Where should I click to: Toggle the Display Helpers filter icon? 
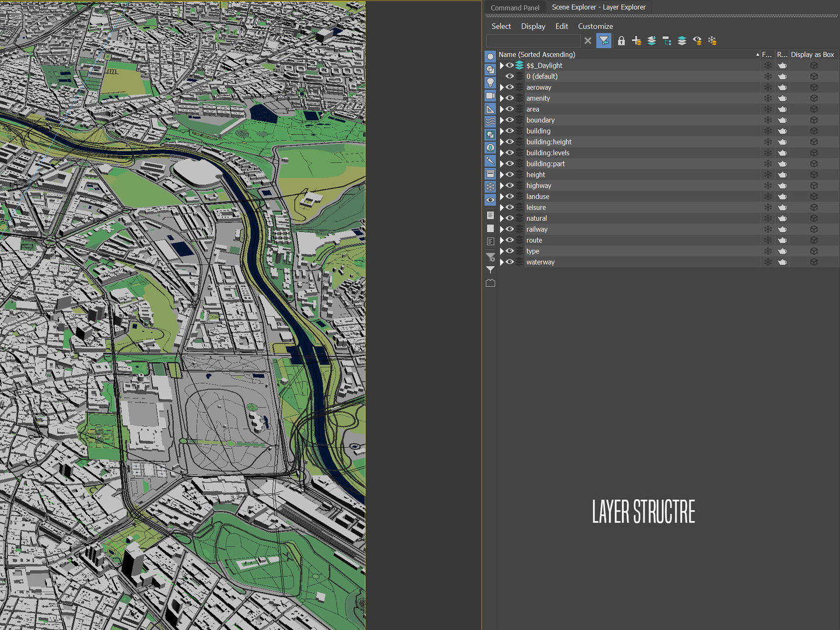[x=490, y=108]
